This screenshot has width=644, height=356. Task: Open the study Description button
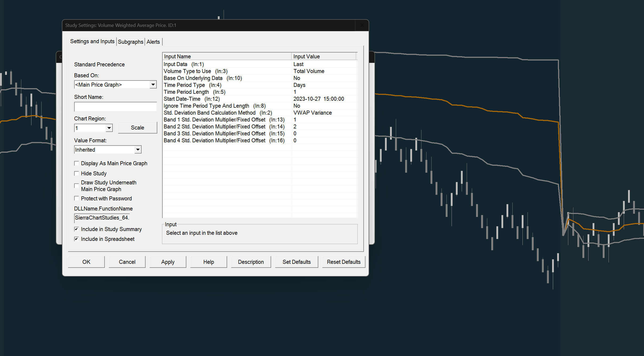click(x=251, y=262)
